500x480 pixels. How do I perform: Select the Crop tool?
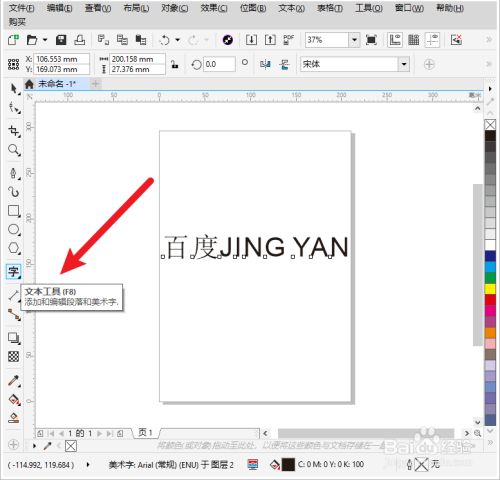coord(14,131)
